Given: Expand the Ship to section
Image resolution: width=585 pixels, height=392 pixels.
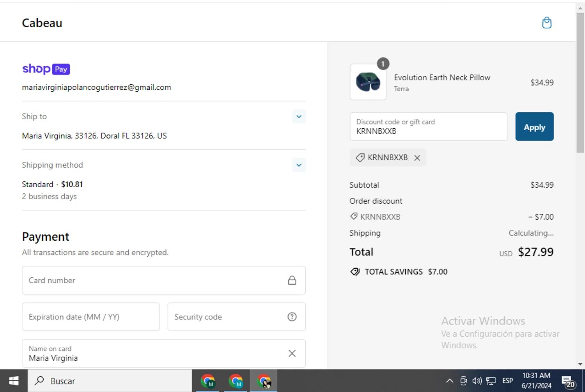Looking at the screenshot, I should 299,116.
